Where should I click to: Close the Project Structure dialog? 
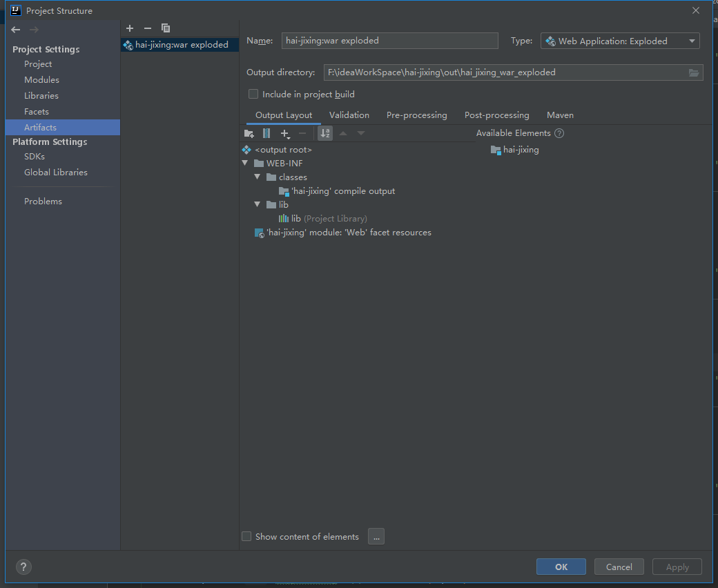pyautogui.click(x=696, y=10)
